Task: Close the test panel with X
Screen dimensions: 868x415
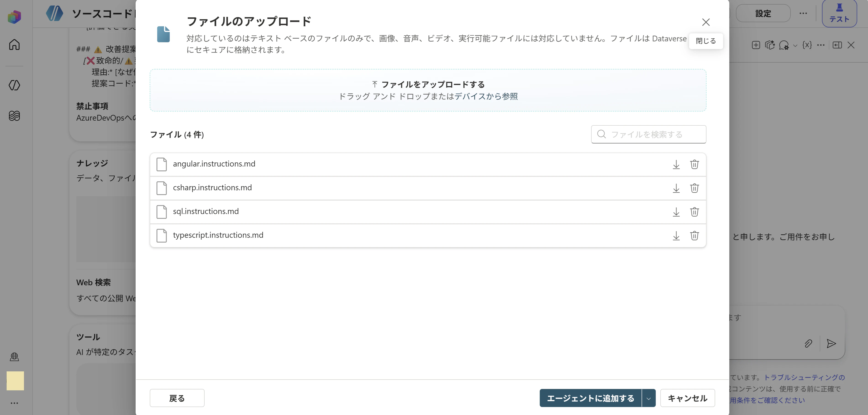Action: click(x=851, y=45)
